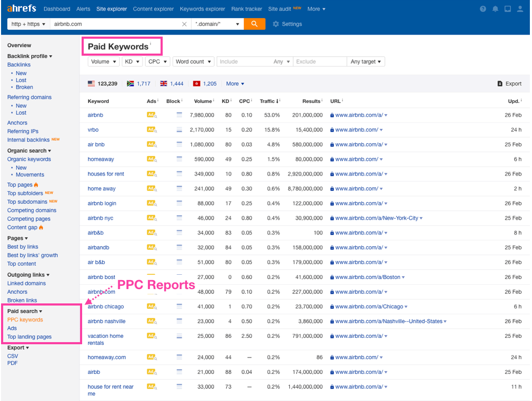The height and width of the screenshot is (401, 532).
Task: Sort by Traffic column header
Action: tap(269, 101)
